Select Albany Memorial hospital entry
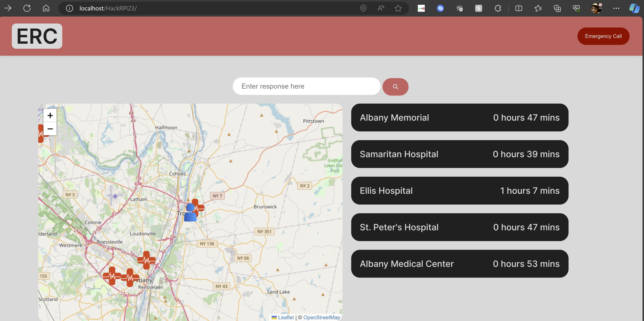The image size is (644, 321). click(x=460, y=118)
